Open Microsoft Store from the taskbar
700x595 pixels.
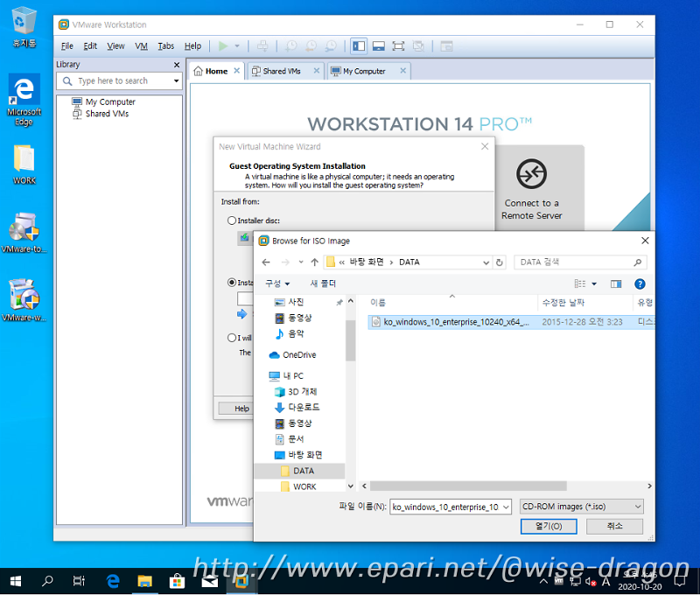tap(178, 581)
